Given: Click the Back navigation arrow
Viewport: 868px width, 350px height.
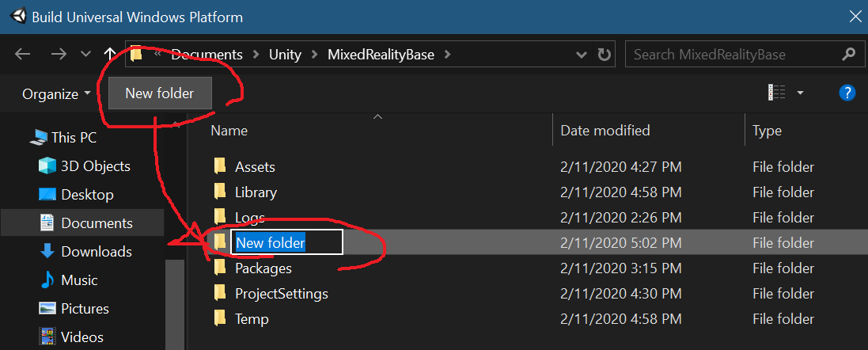Looking at the screenshot, I should point(23,55).
